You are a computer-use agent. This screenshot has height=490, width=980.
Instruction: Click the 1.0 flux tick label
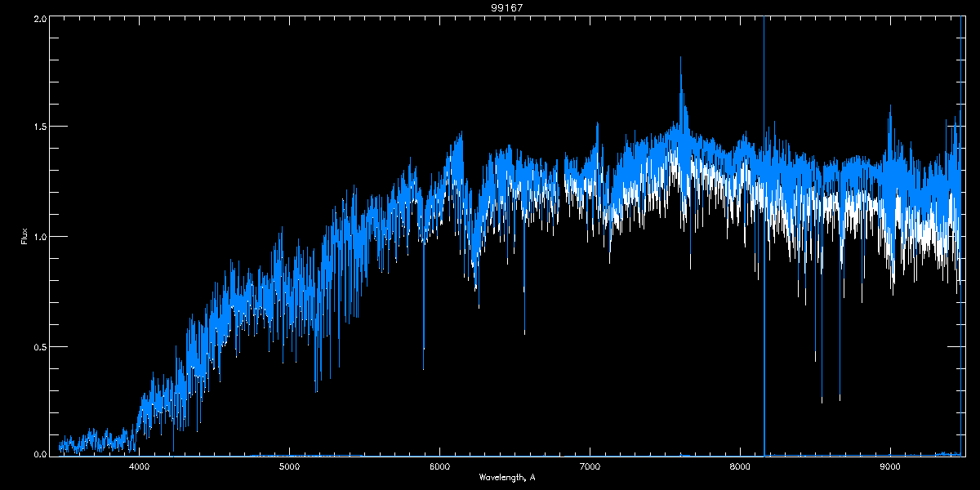[x=39, y=237]
